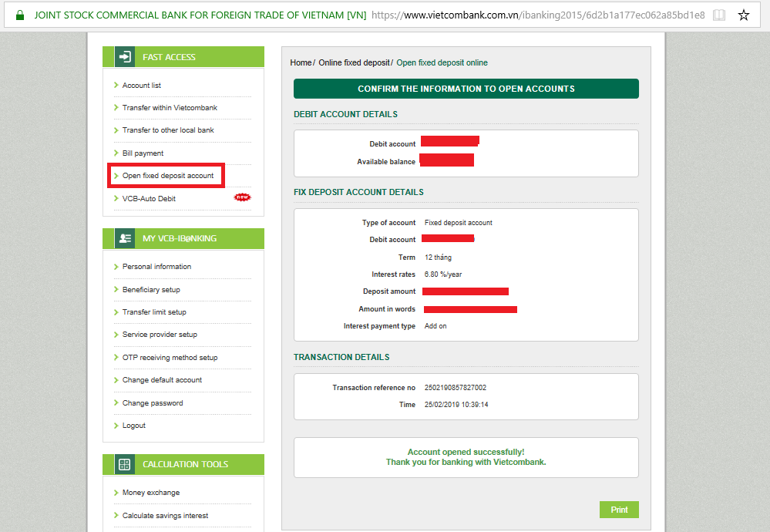Open Transfer to other local bank
This screenshot has width=770, height=532.
click(168, 130)
